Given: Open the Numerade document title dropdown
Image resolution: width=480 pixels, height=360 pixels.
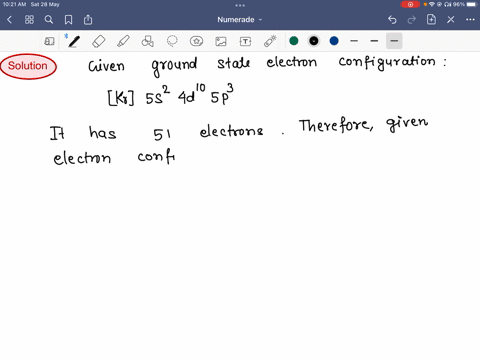Looking at the screenshot, I should (240, 20).
